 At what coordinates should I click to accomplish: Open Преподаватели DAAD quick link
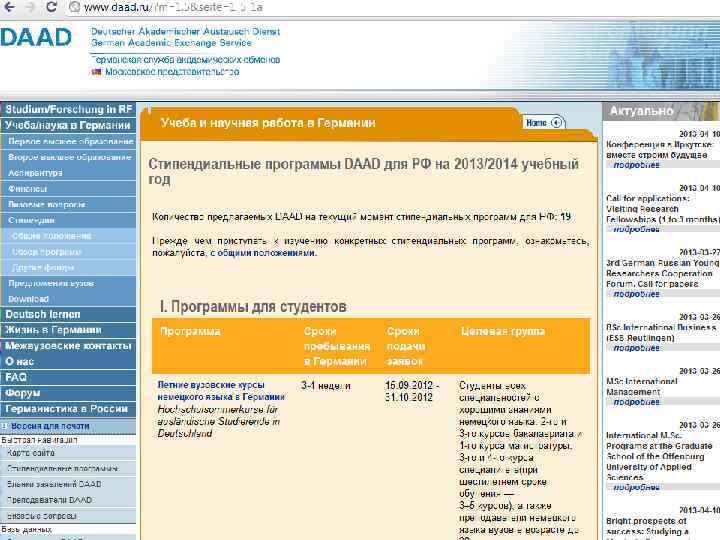(x=49, y=500)
